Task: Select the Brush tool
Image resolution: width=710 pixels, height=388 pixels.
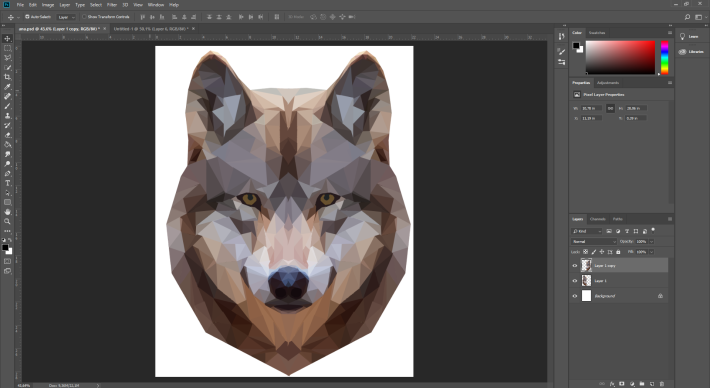Action: pyautogui.click(x=7, y=106)
